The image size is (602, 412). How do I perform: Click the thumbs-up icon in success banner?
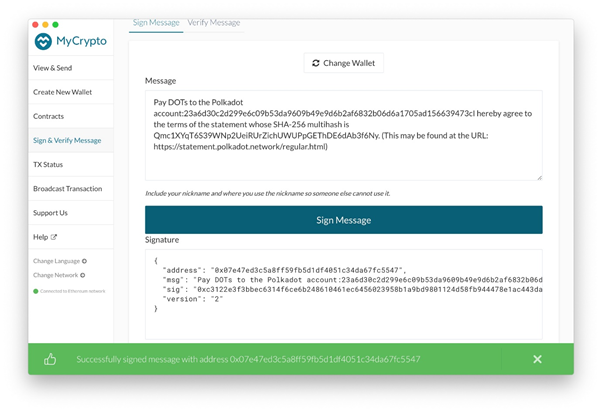coord(50,359)
